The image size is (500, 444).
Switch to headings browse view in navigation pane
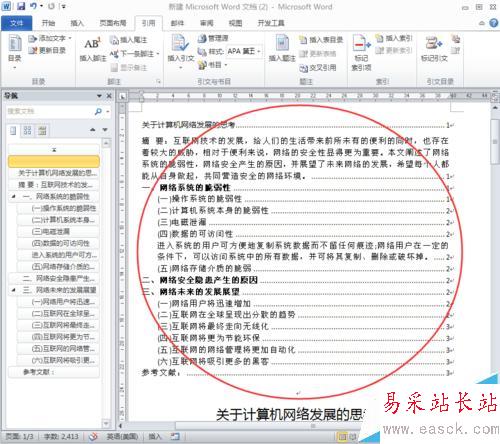coord(13,130)
